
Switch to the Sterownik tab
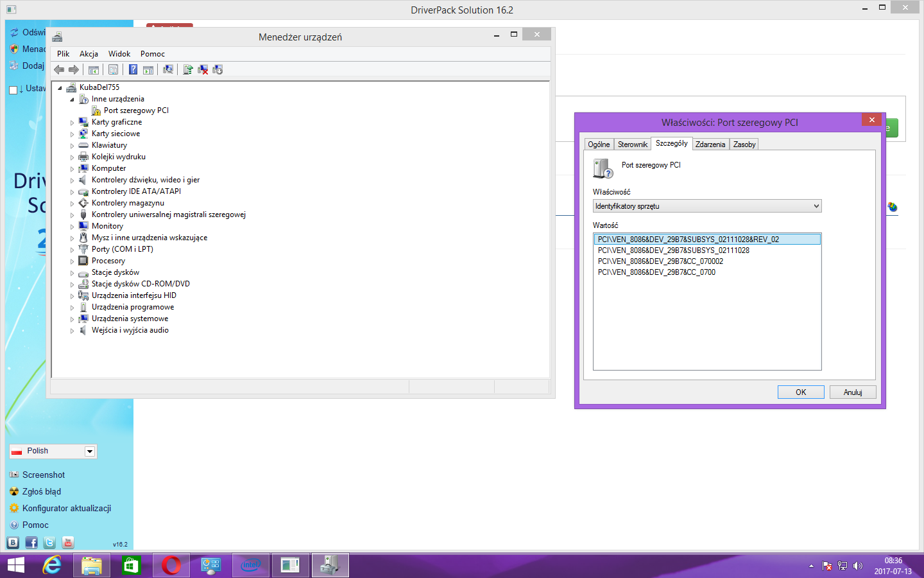coord(633,144)
